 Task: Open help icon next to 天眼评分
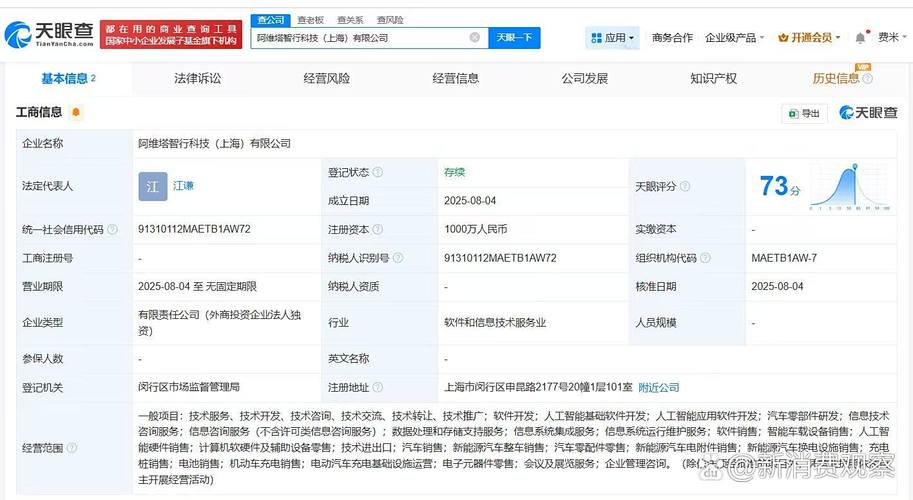pos(685,186)
